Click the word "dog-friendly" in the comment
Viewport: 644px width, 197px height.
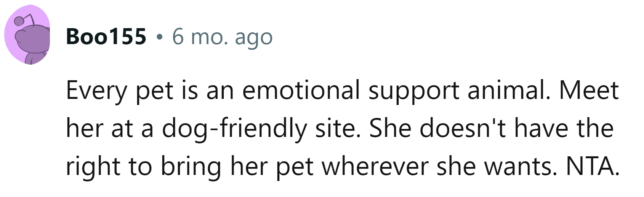(234, 129)
